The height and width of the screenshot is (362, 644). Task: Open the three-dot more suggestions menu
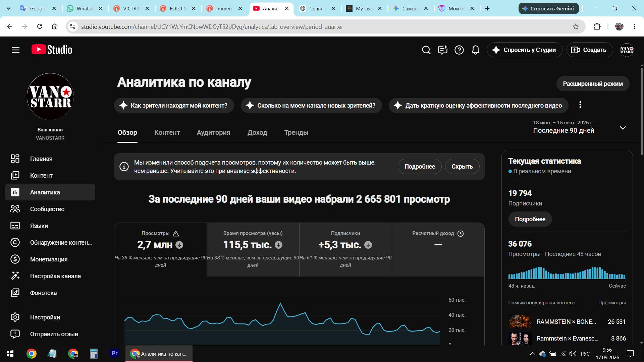(x=580, y=105)
